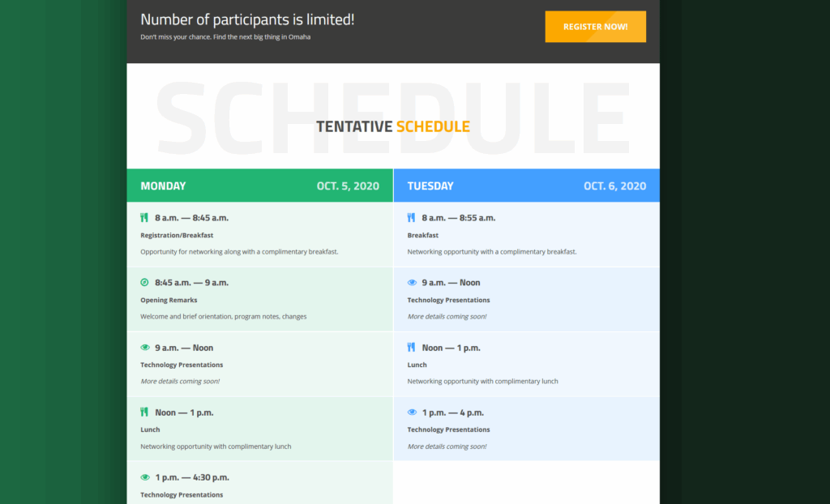Click the fork icon beside Monday 8 a.m. breakfast
The image size is (830, 504).
[x=144, y=217]
